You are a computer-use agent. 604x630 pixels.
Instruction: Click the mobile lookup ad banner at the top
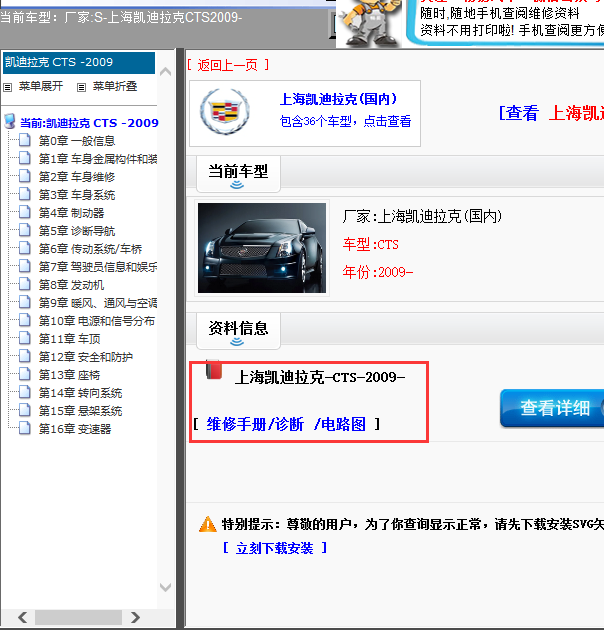coord(506,22)
